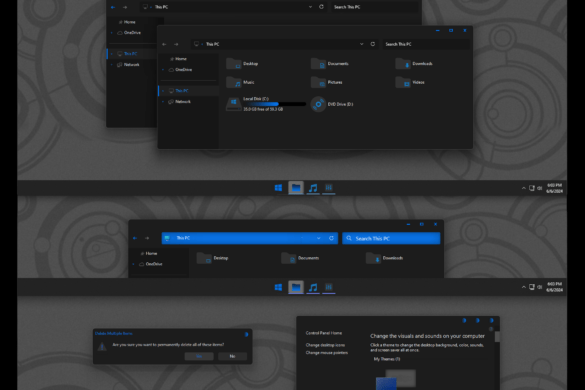Click Local Disk (C:) storage usage bar

(x=274, y=104)
